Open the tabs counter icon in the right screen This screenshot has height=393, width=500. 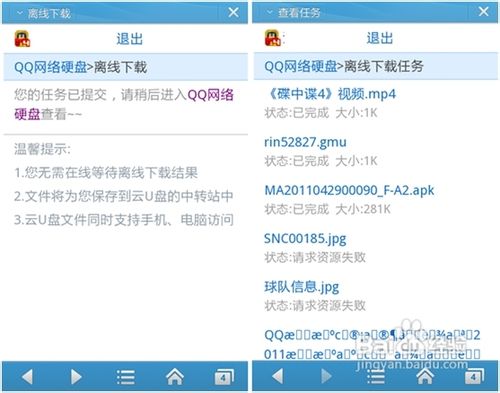click(474, 376)
